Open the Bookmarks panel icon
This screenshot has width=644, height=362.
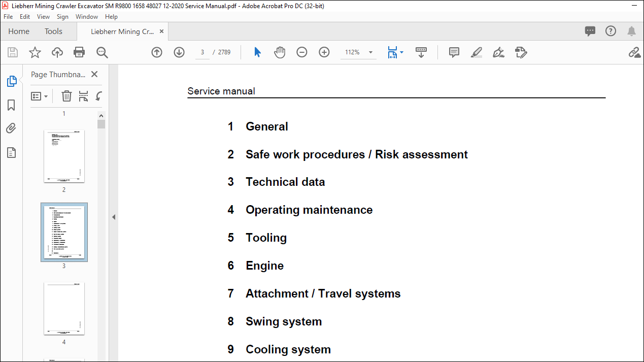(11, 105)
